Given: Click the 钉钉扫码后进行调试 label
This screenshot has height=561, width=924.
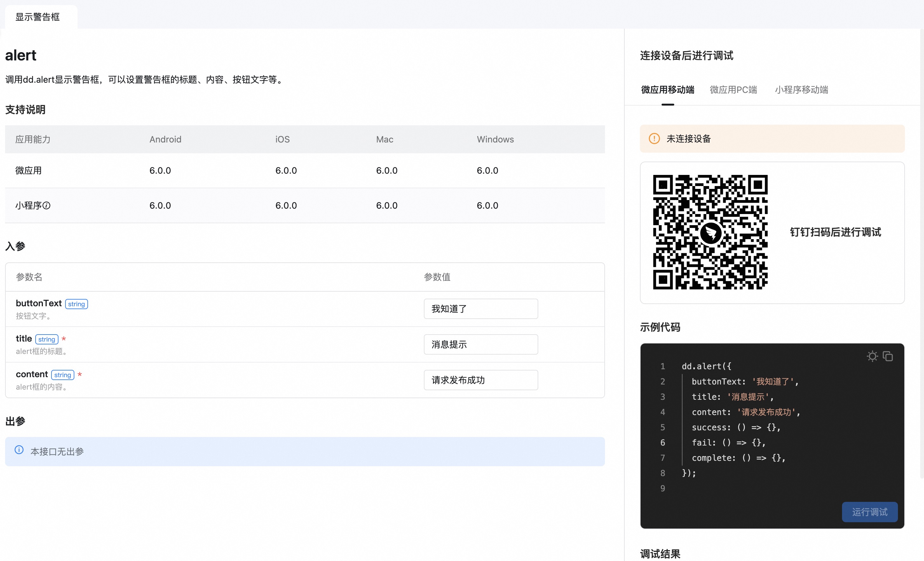Looking at the screenshot, I should coord(835,232).
